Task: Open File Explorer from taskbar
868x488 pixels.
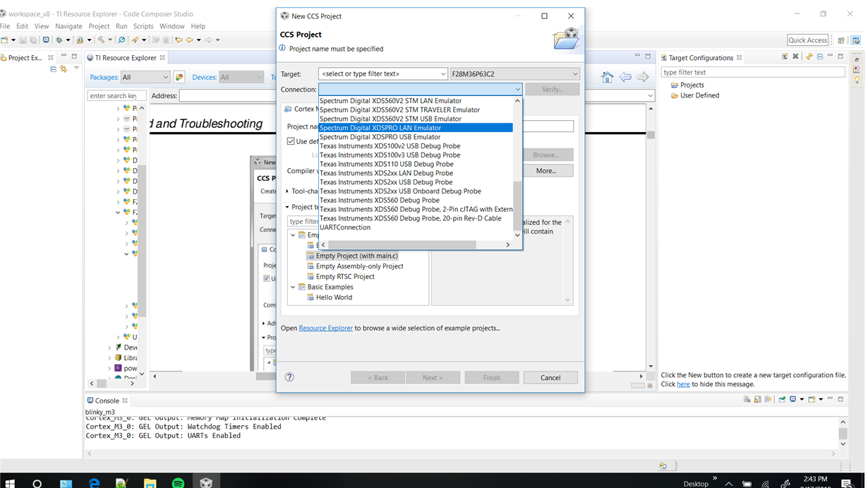Action: 150,483
